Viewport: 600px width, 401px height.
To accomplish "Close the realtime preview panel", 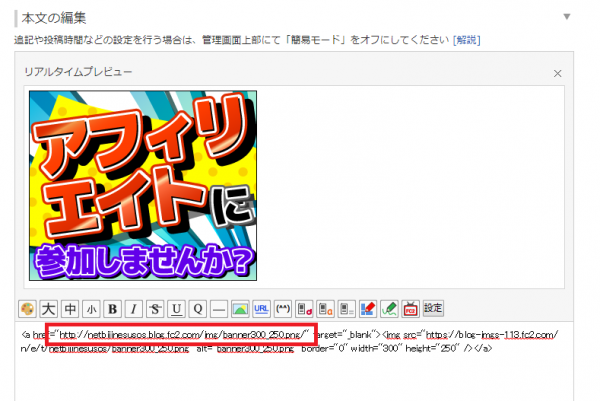I will coord(557,73).
